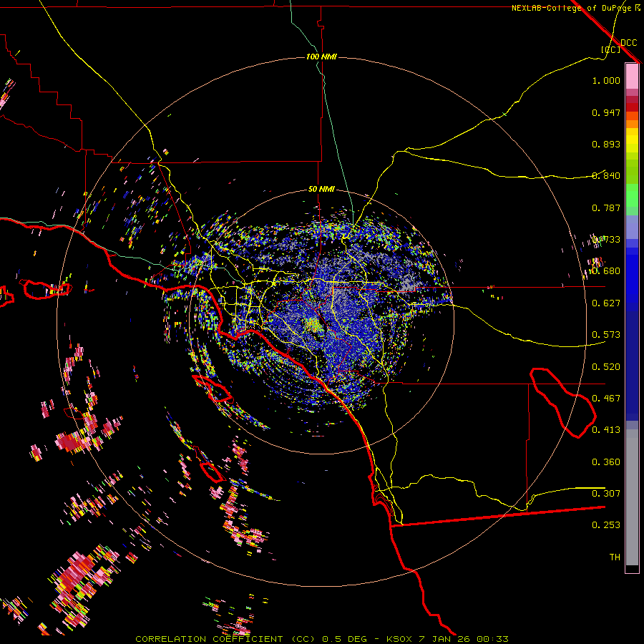The width and height of the screenshot is (644, 644).
Task: Click the 0.307 scale value
Action: pyautogui.click(x=606, y=494)
